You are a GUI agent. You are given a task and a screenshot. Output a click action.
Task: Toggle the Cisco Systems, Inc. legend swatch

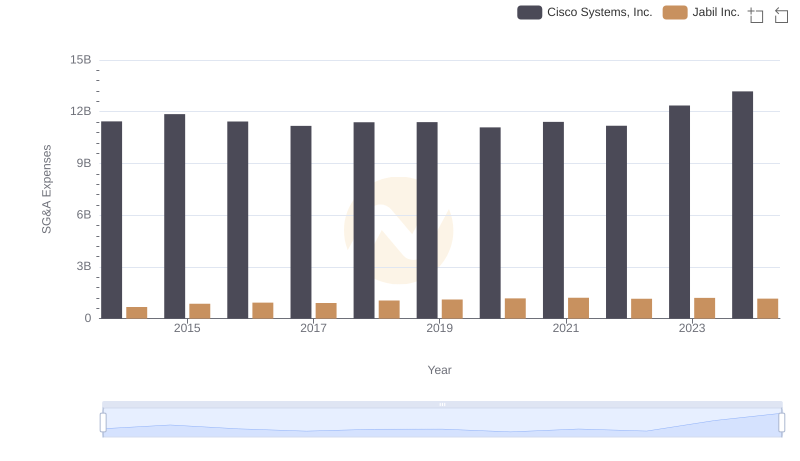[529, 12]
